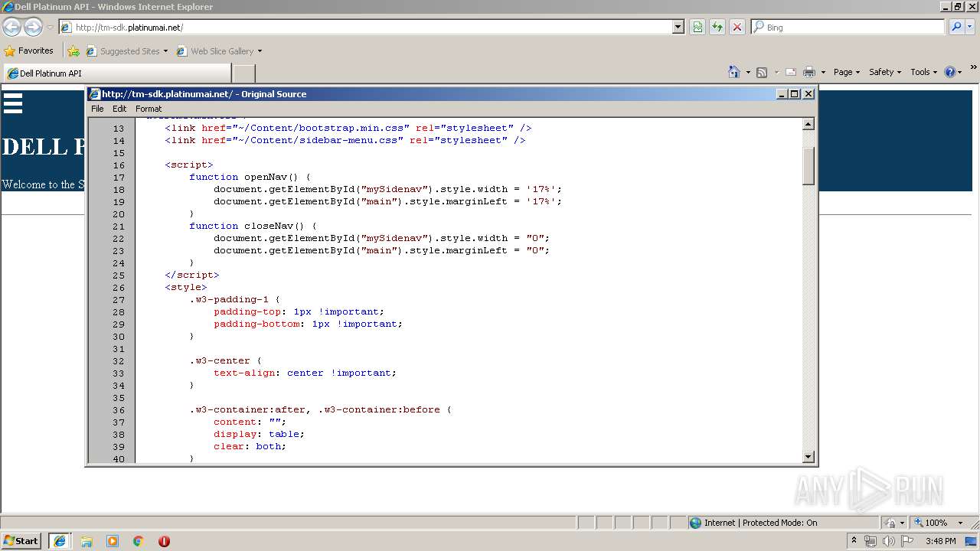Click the Print icon in command bar

[x=809, y=72]
